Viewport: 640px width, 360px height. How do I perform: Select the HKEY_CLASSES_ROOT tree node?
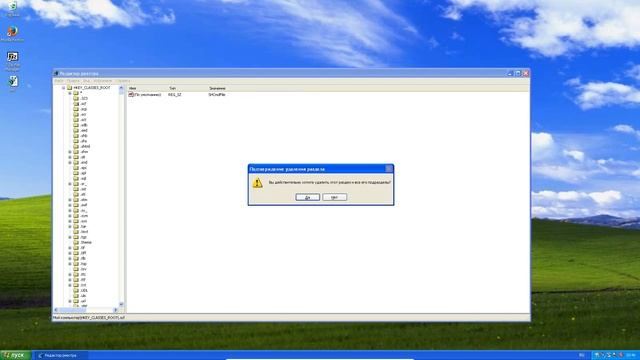pos(92,88)
